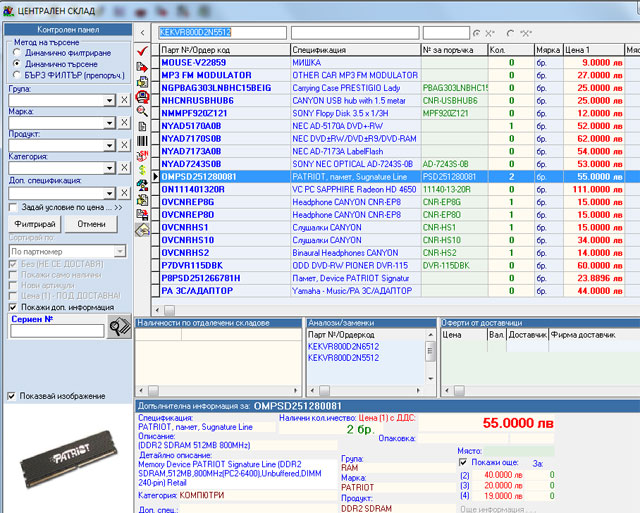This screenshot has width=640, height=513.
Task: Click the main grid horizontal scrollbar thumb
Action: click(x=169, y=311)
